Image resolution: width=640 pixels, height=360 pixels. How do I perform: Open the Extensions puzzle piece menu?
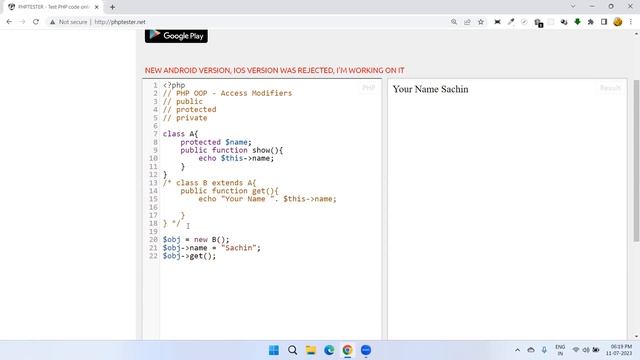(591, 22)
